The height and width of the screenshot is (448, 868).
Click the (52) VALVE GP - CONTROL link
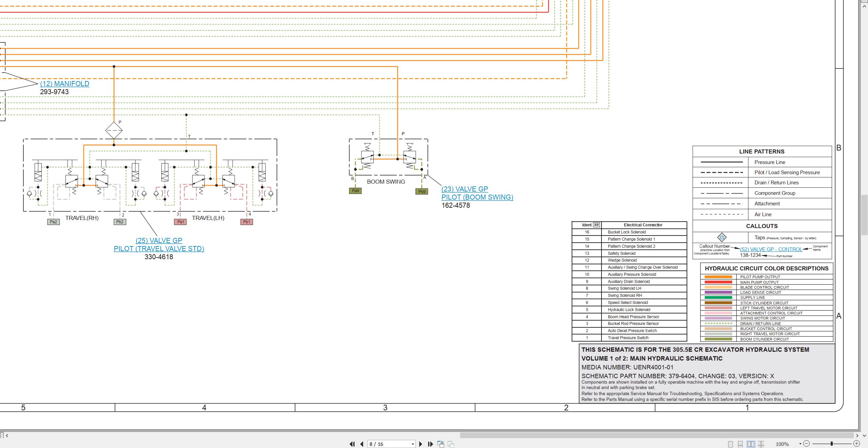pos(771,249)
